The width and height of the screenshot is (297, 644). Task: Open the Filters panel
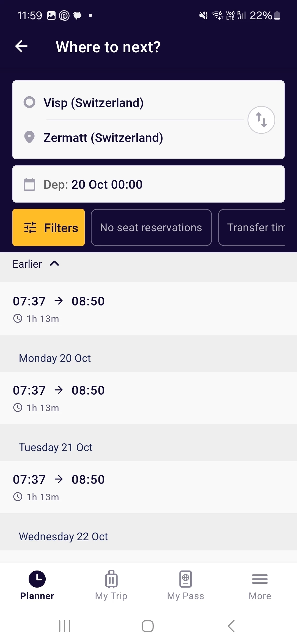[x=49, y=228]
